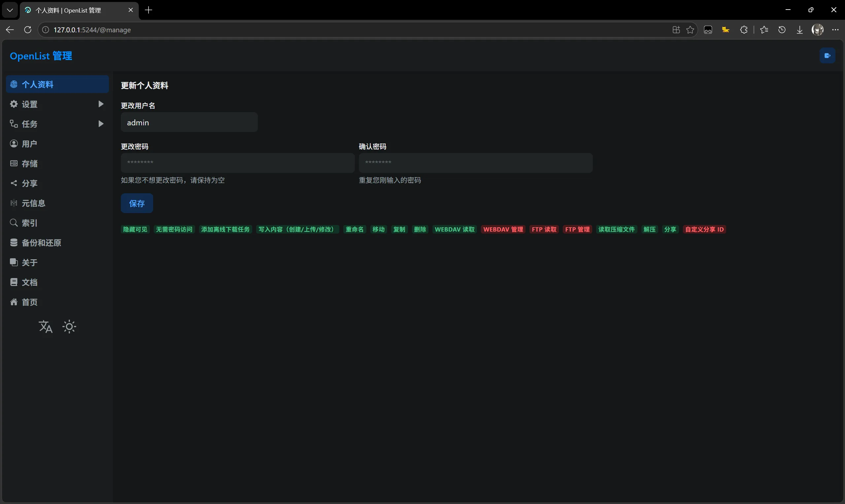Click the FTP 管理 badge
Viewport: 845px width, 504px height.
tap(578, 230)
